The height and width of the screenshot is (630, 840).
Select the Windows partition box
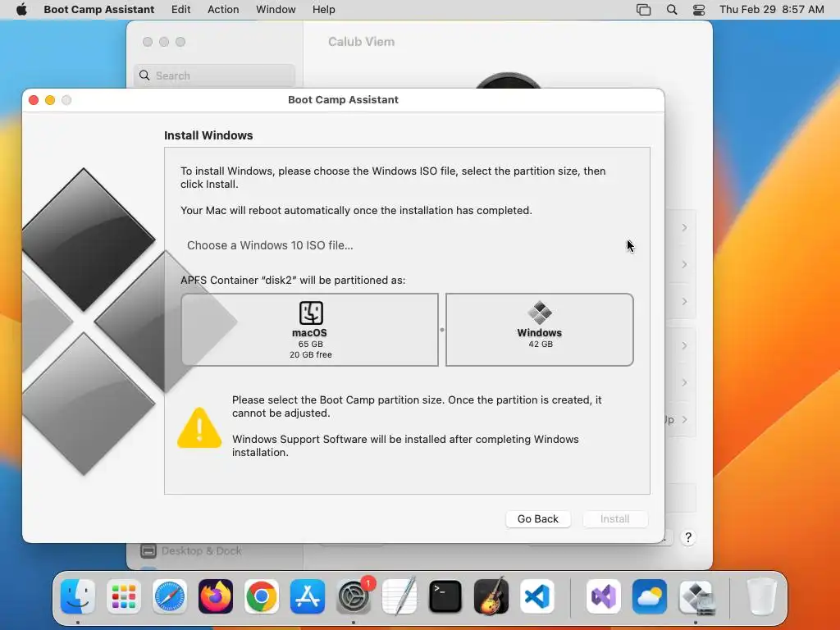click(540, 330)
